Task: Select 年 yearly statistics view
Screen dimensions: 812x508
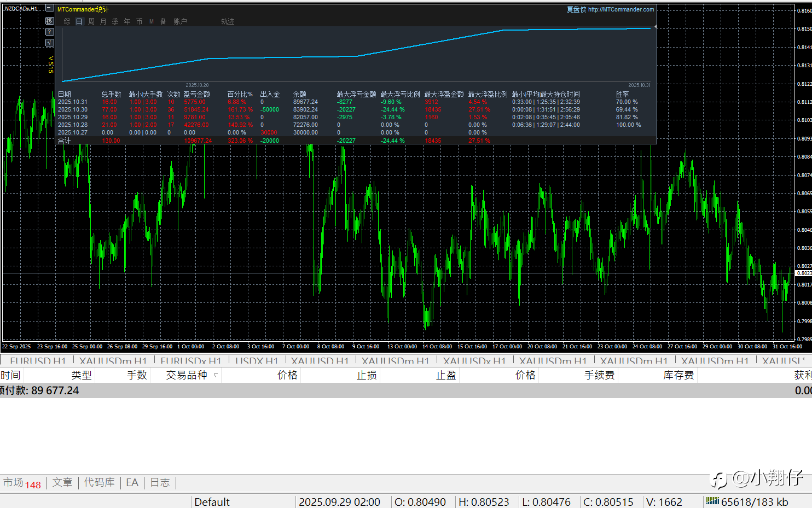Action: pyautogui.click(x=127, y=21)
